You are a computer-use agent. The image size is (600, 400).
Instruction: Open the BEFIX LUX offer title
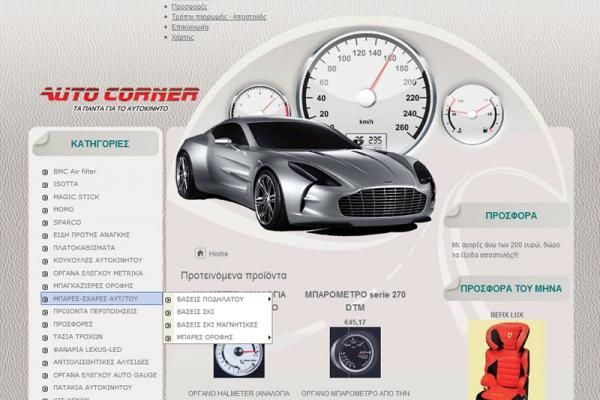(507, 315)
